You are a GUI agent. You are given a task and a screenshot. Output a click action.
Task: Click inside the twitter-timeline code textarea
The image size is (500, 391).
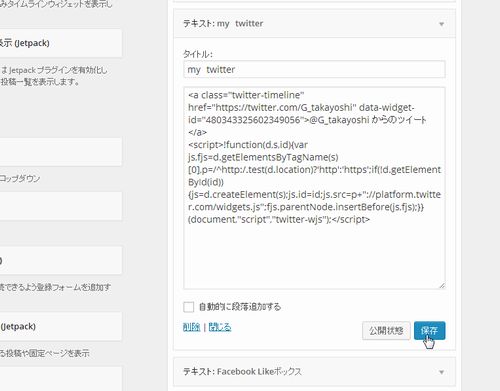point(314,188)
